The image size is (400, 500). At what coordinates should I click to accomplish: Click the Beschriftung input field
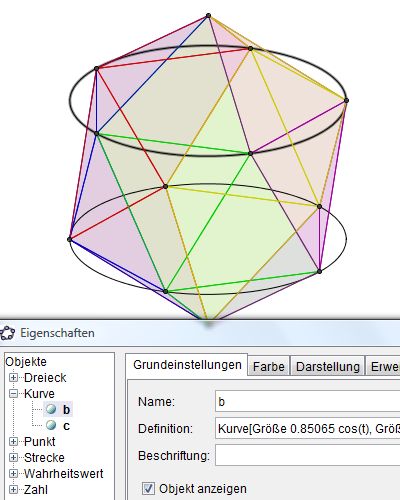pos(307,455)
